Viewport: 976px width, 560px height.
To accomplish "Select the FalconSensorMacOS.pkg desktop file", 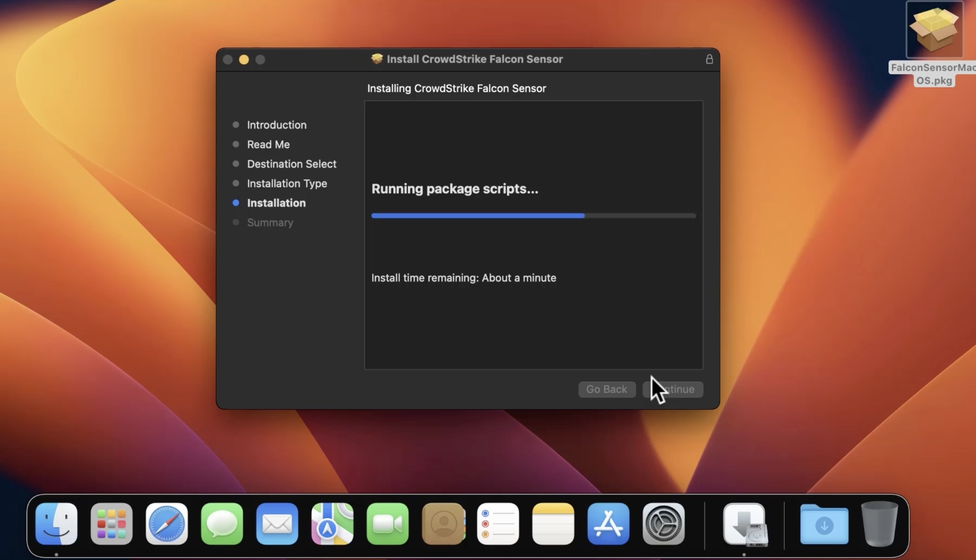I will (934, 31).
